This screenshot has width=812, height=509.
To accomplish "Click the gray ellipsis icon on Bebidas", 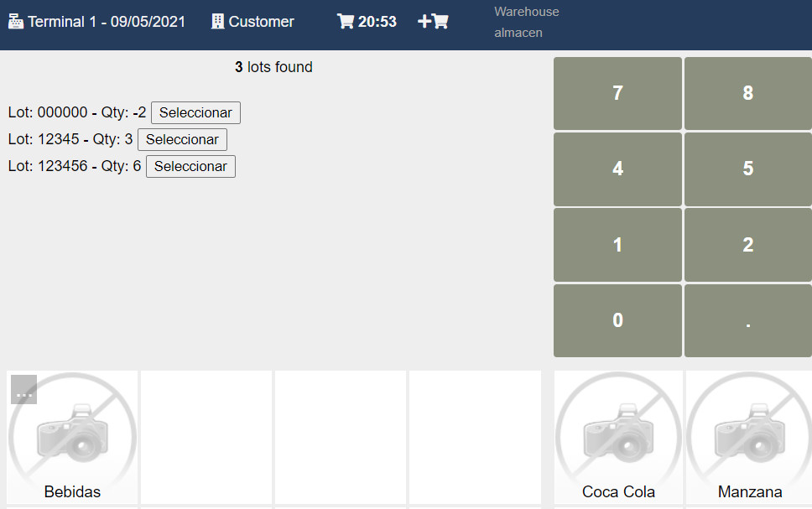I will 23,390.
